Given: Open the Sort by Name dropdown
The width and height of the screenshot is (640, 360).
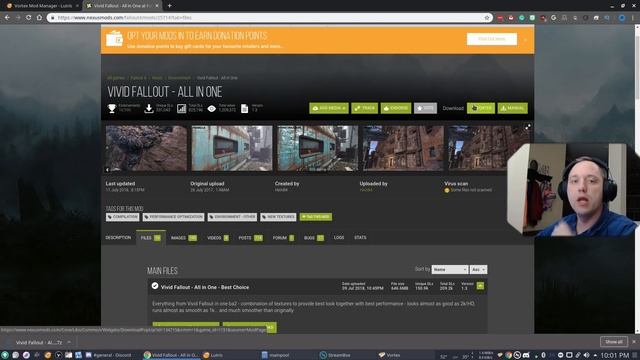Looking at the screenshot, I should pos(449,270).
